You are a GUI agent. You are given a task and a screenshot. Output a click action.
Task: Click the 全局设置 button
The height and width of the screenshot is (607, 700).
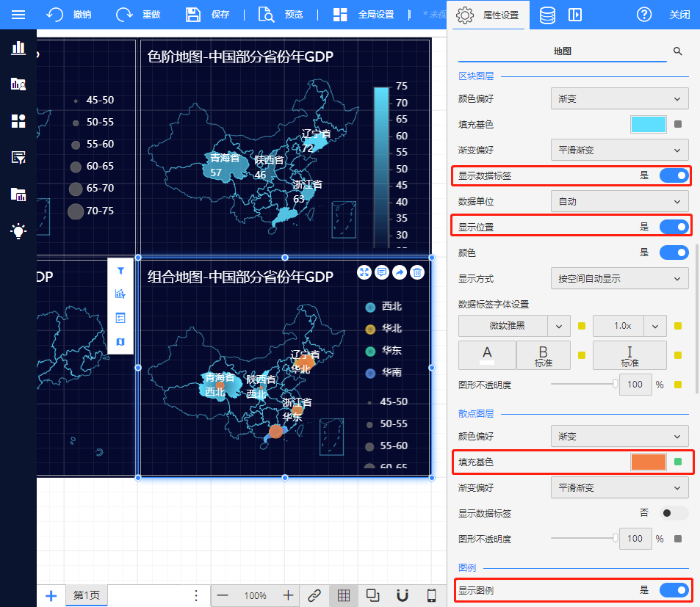(x=363, y=15)
